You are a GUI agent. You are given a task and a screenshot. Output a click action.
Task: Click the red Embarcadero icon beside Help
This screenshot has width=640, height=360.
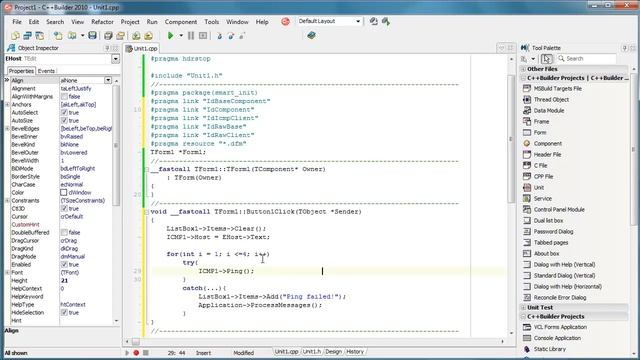point(285,22)
